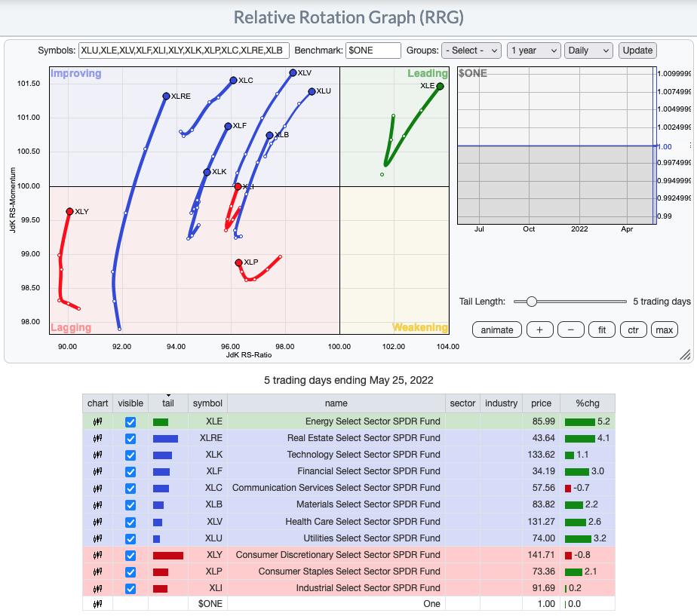697x616 pixels.
Task: Open chart icon for XLC row
Action: pos(97,488)
